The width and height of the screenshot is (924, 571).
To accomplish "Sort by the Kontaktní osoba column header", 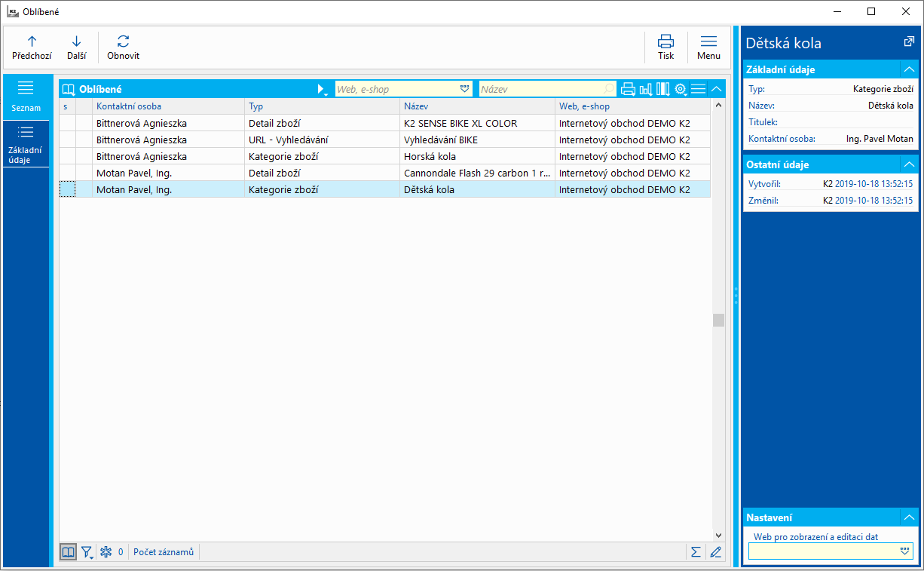I will coord(167,106).
